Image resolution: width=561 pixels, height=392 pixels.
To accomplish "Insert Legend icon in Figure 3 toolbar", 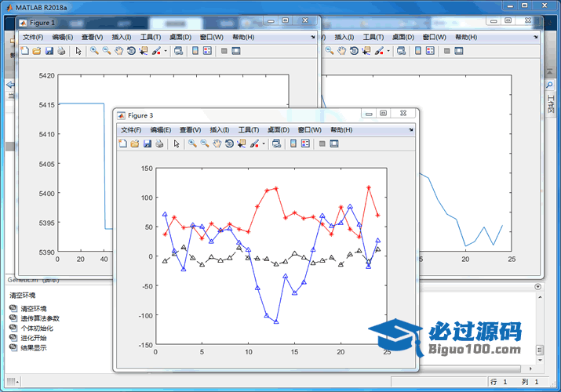I will [x=305, y=143].
